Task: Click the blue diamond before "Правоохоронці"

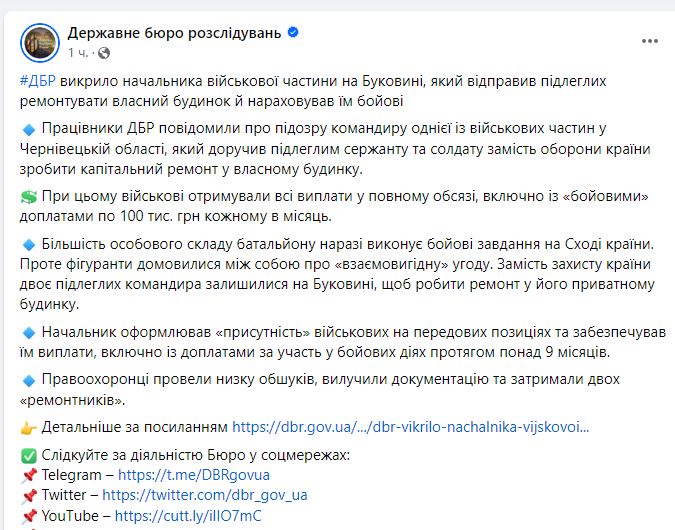Action: (28, 380)
